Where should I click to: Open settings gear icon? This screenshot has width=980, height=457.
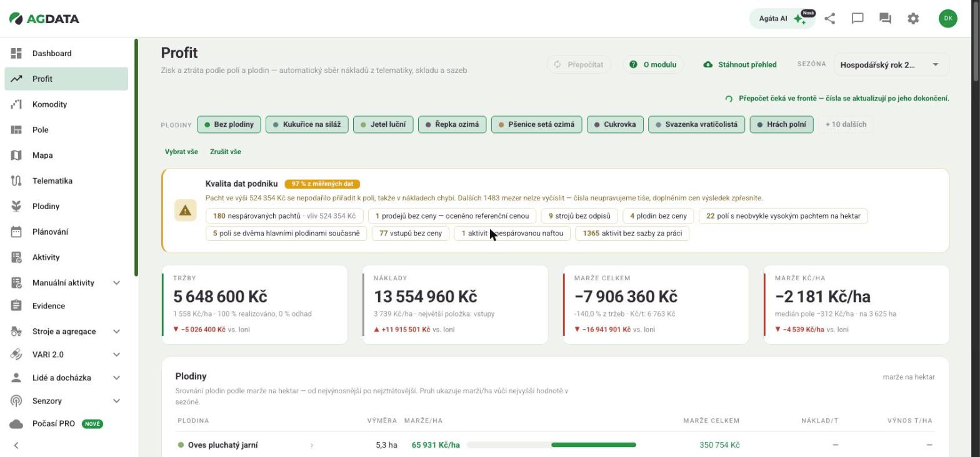913,19
